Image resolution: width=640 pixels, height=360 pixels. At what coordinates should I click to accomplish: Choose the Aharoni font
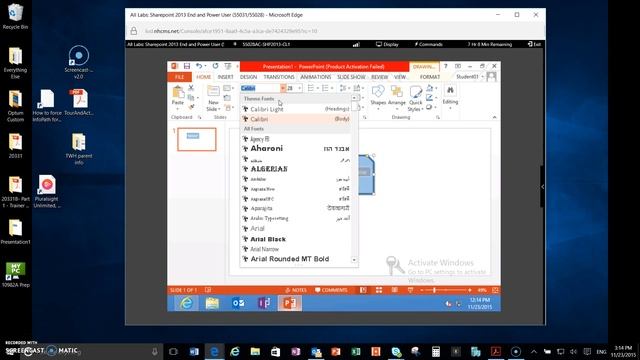pos(296,149)
